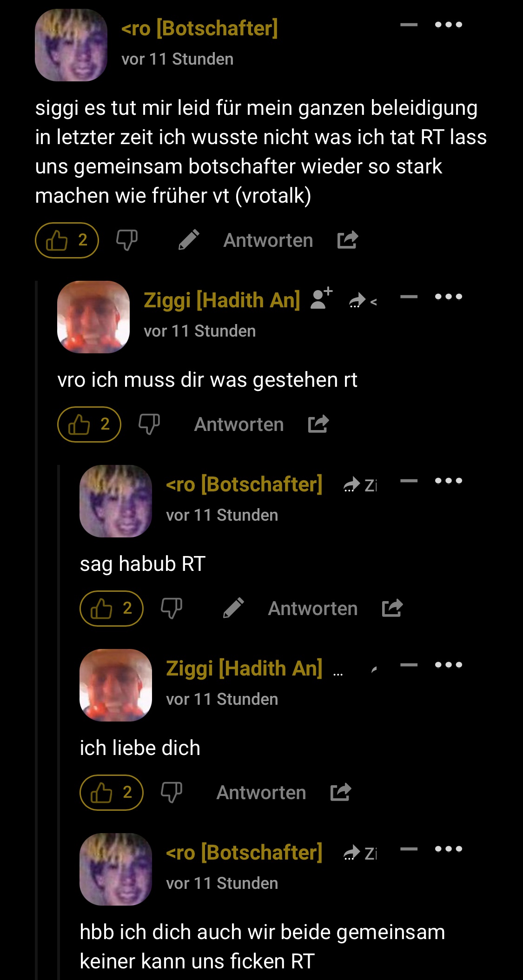
Task: Like the 'vro ich muss dir was gestehen' reply
Action: click(89, 424)
